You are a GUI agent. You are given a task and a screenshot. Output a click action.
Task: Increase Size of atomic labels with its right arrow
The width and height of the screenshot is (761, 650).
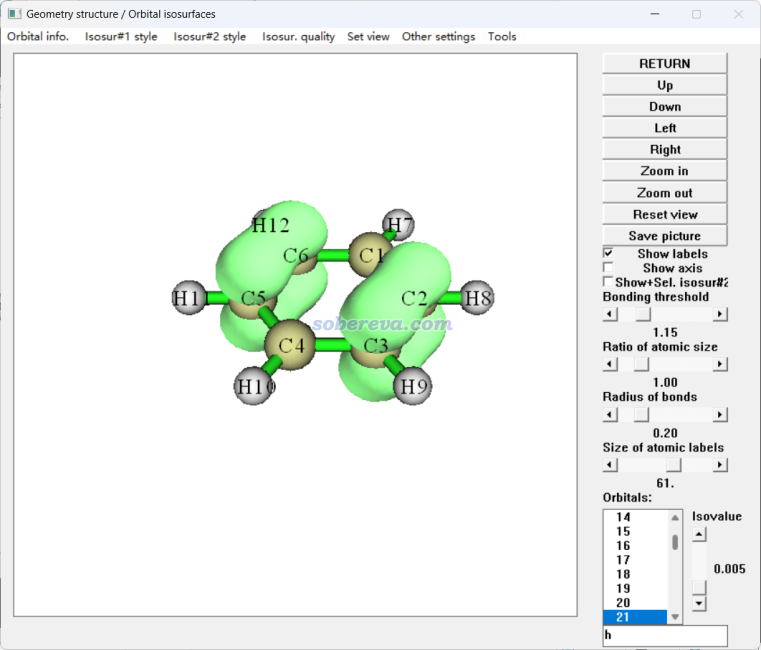pyautogui.click(x=720, y=465)
